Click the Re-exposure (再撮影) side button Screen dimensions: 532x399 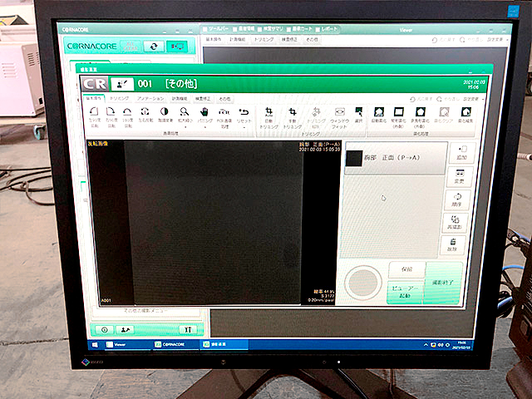click(455, 223)
